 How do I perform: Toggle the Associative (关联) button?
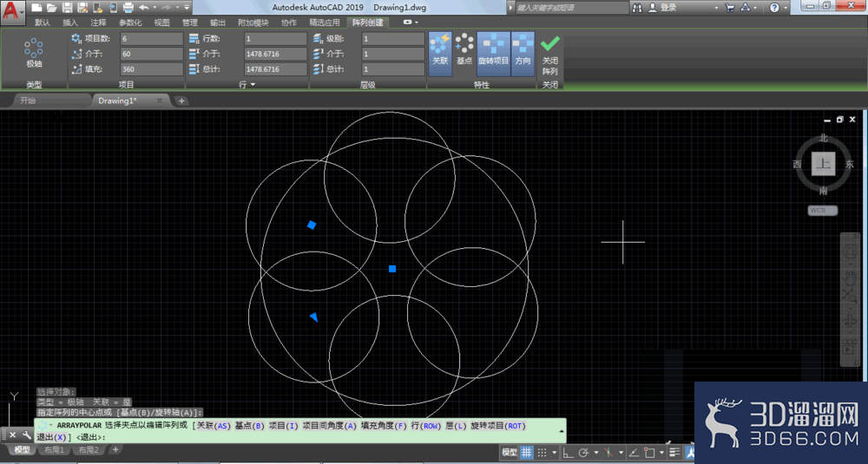click(x=440, y=54)
